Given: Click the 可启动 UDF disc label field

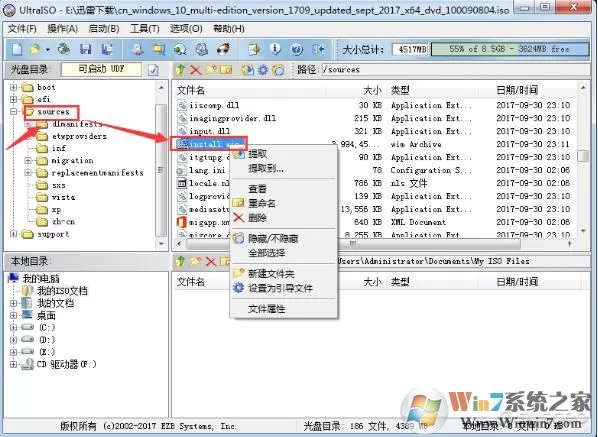Looking at the screenshot, I should [101, 69].
